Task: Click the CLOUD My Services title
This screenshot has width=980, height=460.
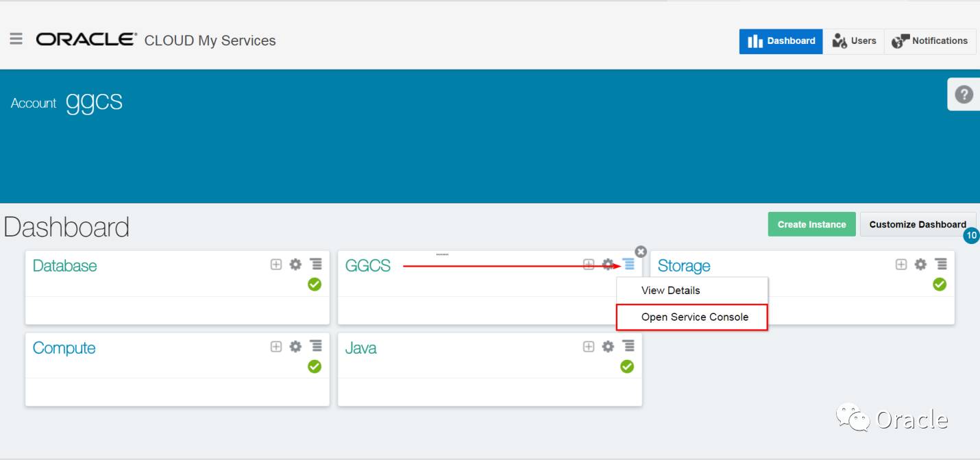Action: 210,40
